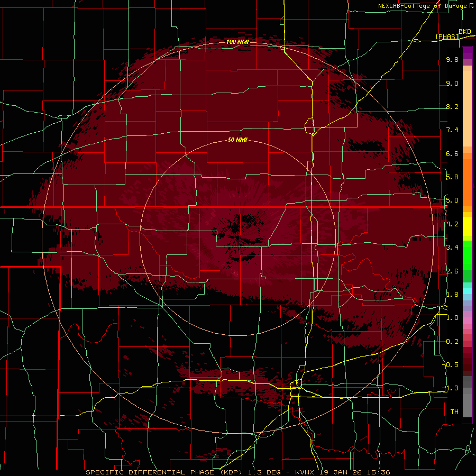
Task: Click the "19 JAN 26 15:36" timestamp
Action: [x=355, y=472]
